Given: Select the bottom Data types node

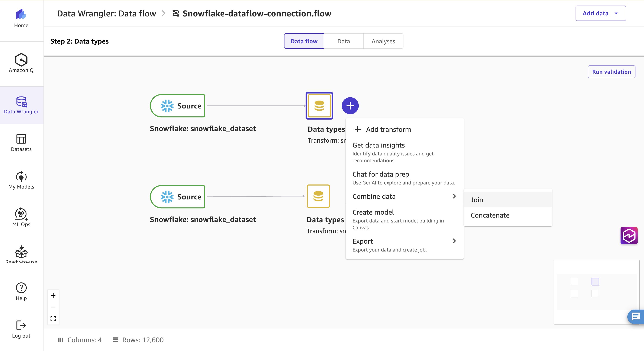Looking at the screenshot, I should pyautogui.click(x=318, y=196).
